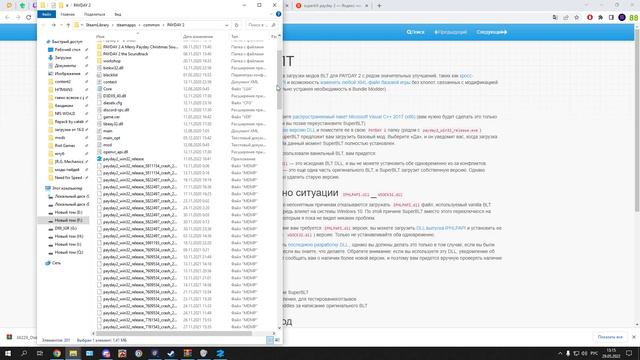This screenshot has width=640, height=360.
Task: Click the red ad-blocker extension icon
Action: tap(590, 18)
